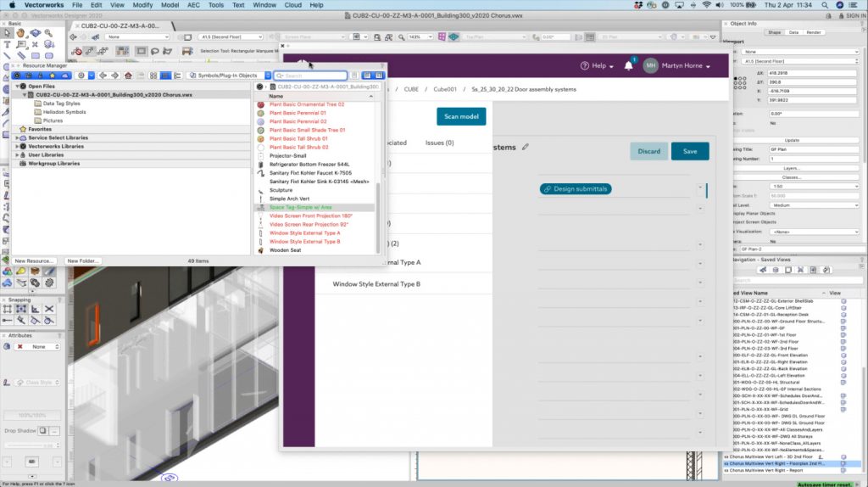868x487 pixels.
Task: Click the Resource Manager search field
Action: click(x=312, y=76)
